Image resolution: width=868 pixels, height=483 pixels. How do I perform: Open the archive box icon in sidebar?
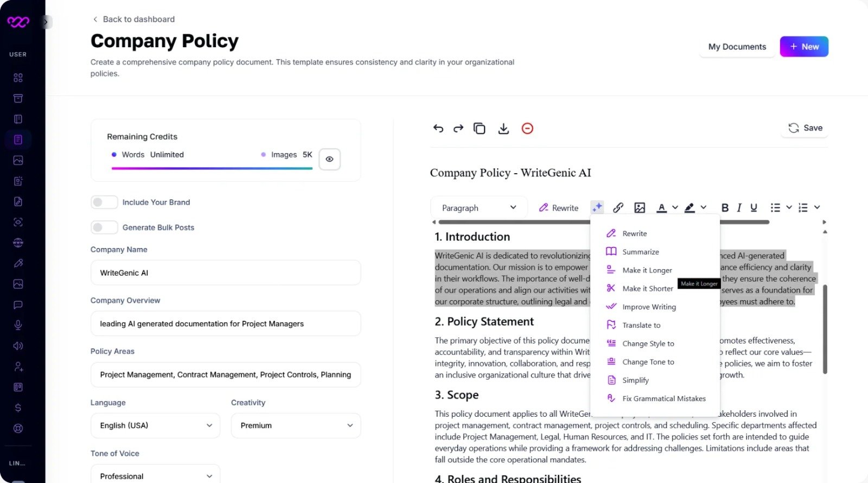coord(18,98)
